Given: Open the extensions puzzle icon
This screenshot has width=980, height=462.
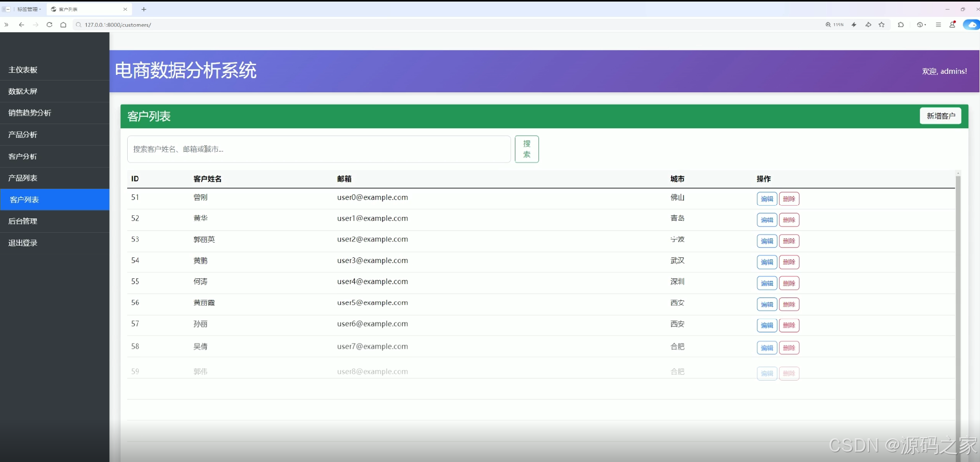Looking at the screenshot, I should coord(901,25).
